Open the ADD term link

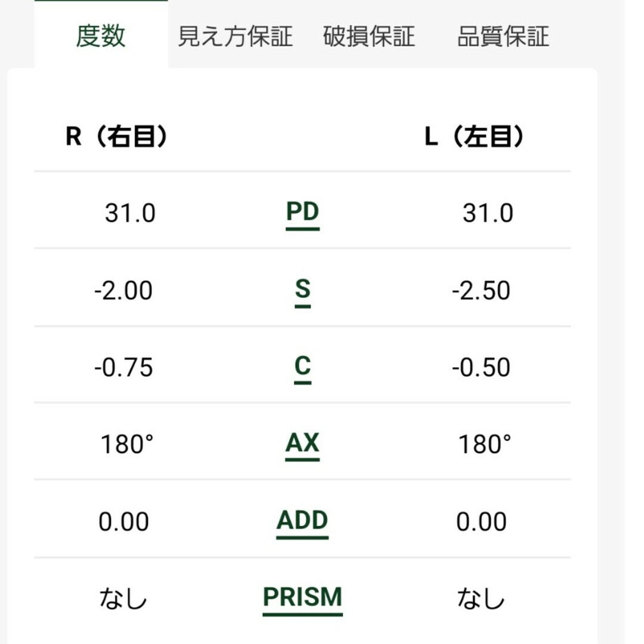[302, 523]
